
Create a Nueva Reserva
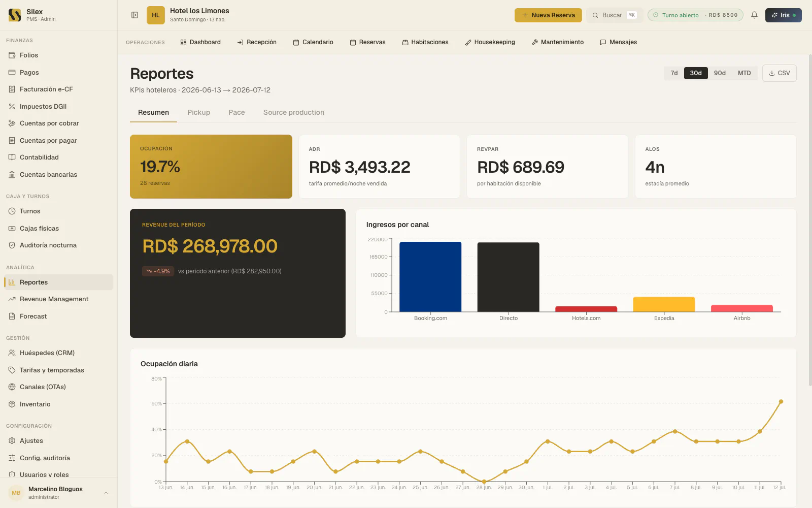(549, 15)
